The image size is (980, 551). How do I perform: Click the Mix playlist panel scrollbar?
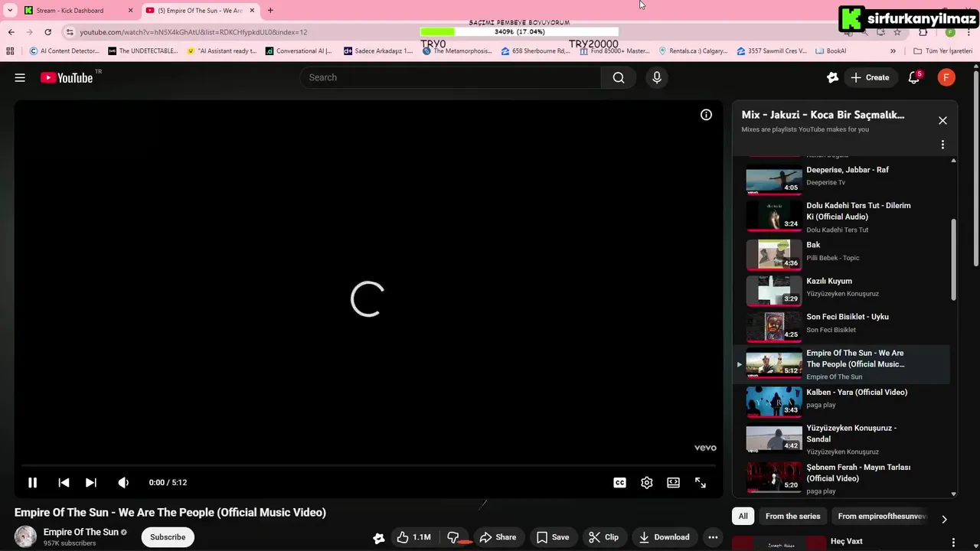point(953,260)
